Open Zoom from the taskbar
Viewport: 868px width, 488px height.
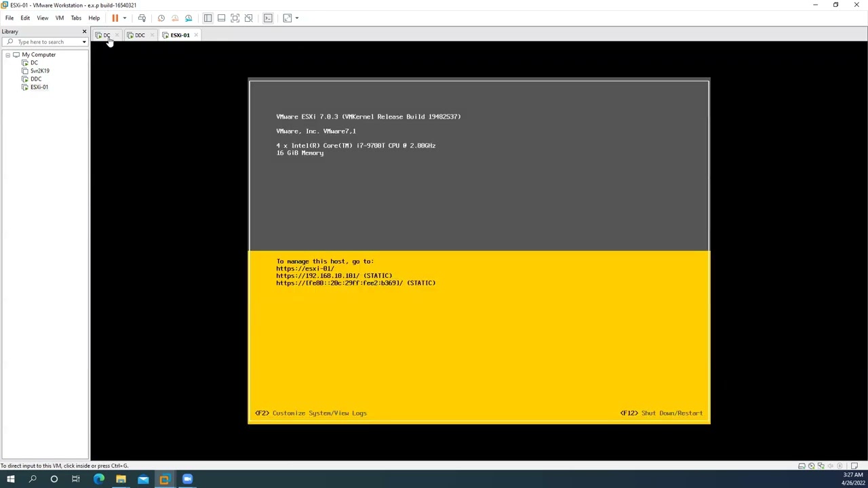[x=187, y=480]
